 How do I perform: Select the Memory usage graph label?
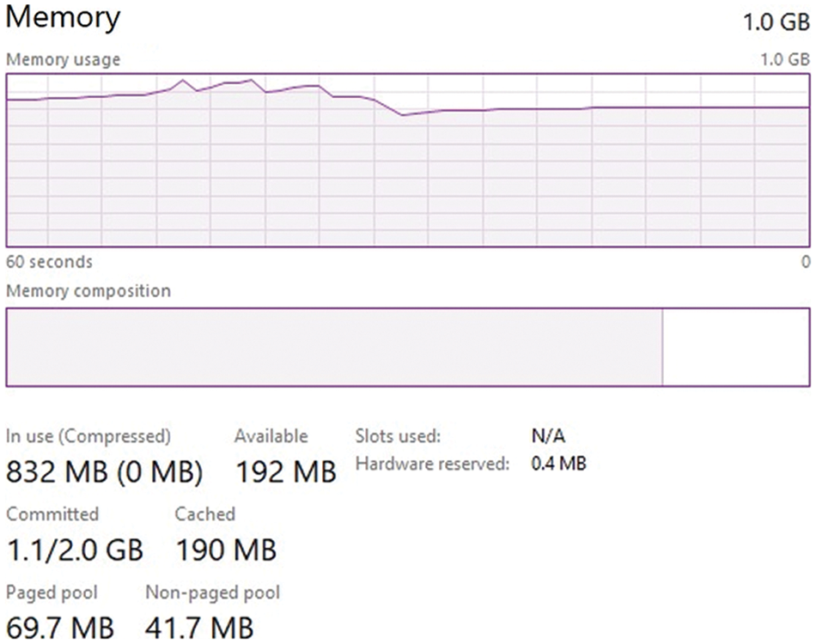coord(63,60)
